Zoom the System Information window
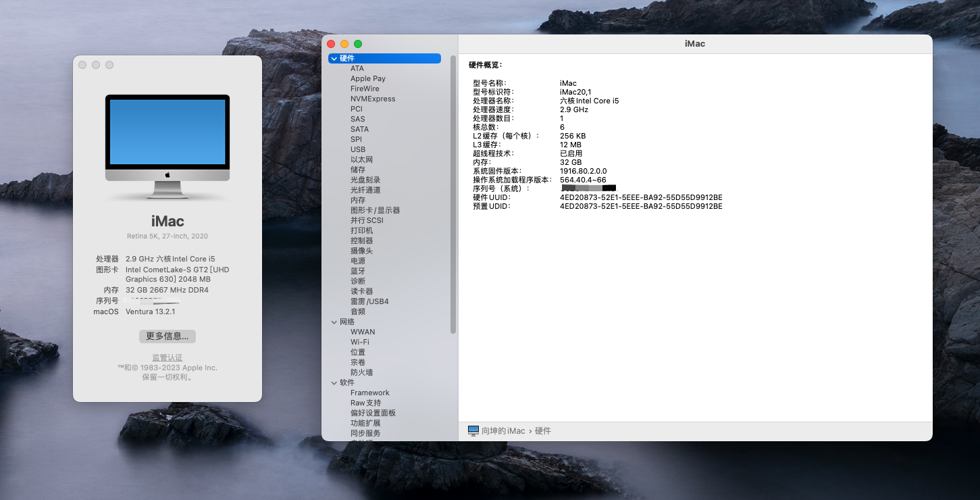The width and height of the screenshot is (980, 500). [x=358, y=44]
